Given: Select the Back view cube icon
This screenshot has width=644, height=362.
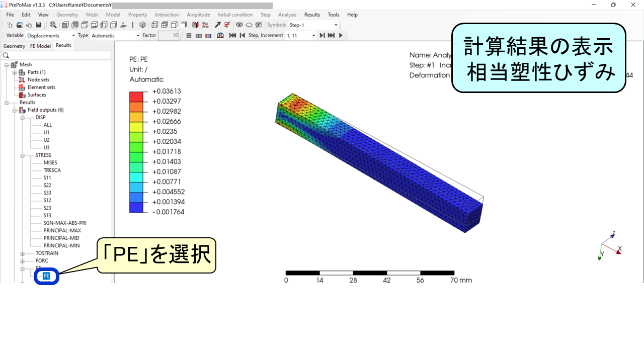Looking at the screenshot, I should [x=74, y=25].
